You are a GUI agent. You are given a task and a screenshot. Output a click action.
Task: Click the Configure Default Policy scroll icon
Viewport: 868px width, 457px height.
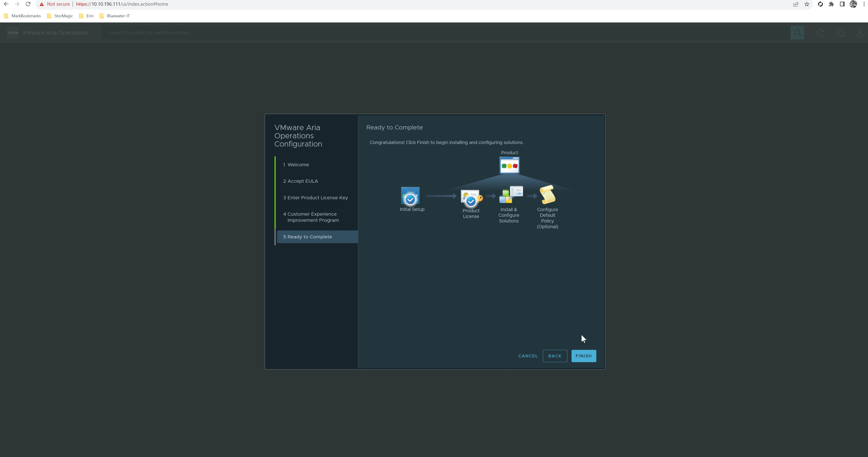pyautogui.click(x=547, y=194)
